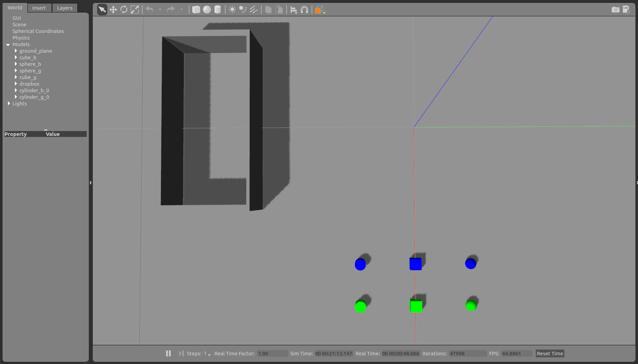
Task: Click the Value column header
Action: coord(53,134)
